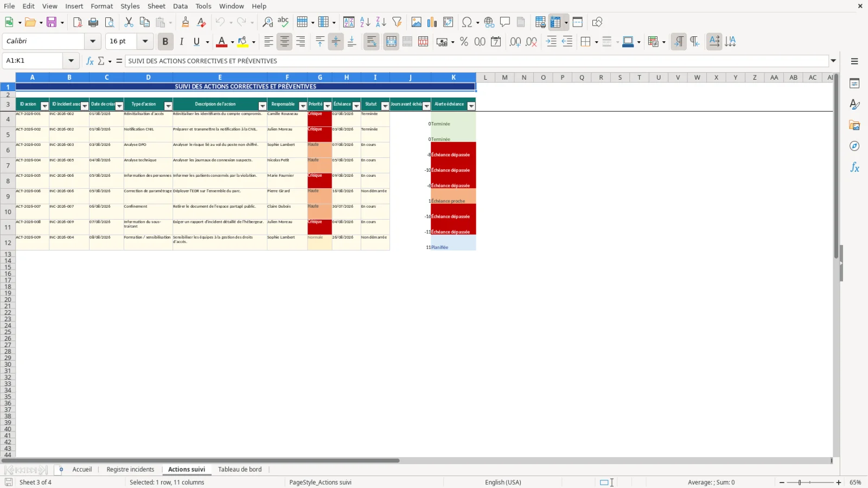Click into the formula input line
Screen dimensions: 868x488
coord(477,61)
